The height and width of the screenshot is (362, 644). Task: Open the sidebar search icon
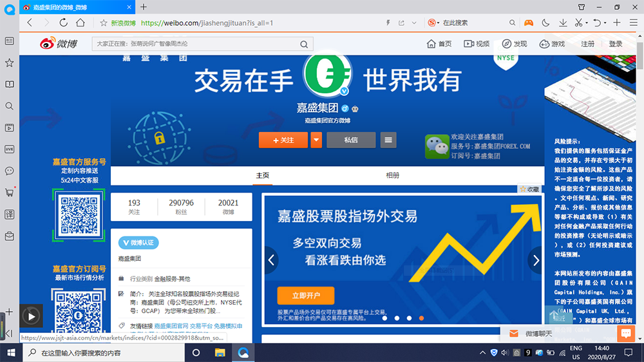9,106
